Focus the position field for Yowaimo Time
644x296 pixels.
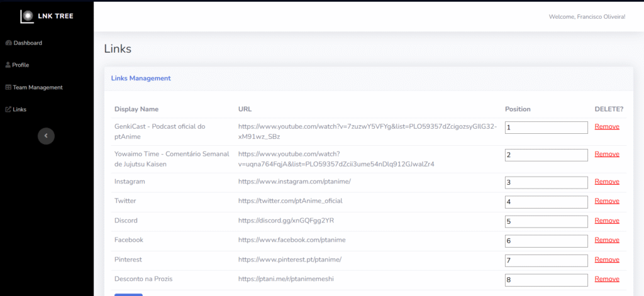click(x=547, y=155)
